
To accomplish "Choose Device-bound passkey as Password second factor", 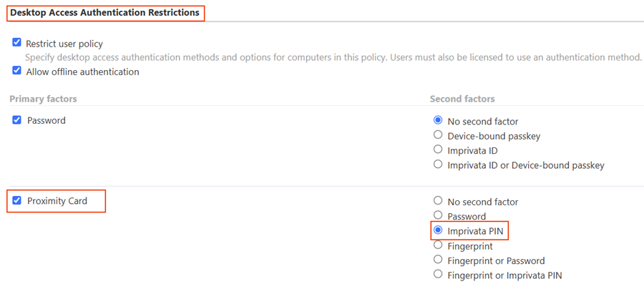I will pyautogui.click(x=438, y=134).
